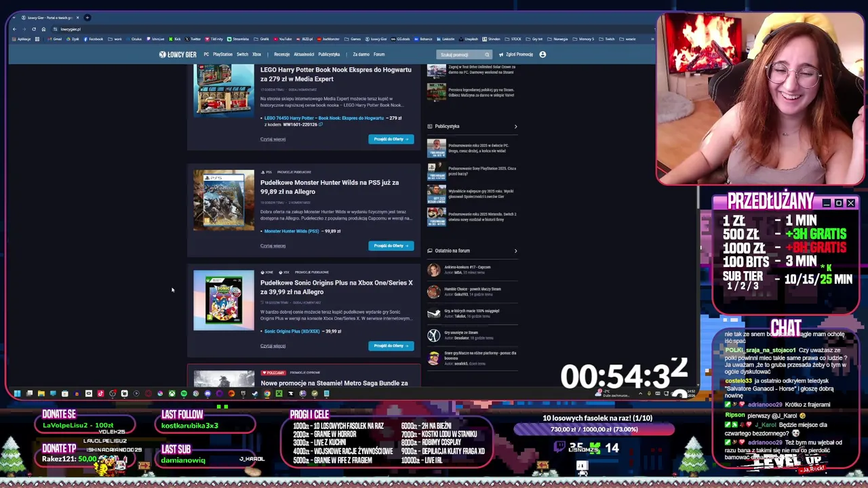Image resolution: width=868 pixels, height=488 pixels.
Task: Open the Minecraft icon in the taskbar
Action: (279, 393)
